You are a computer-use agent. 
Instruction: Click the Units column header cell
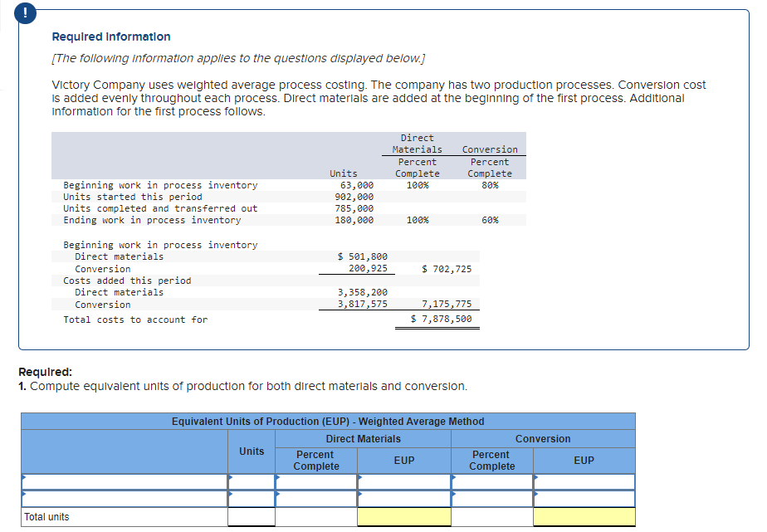pos(252,451)
